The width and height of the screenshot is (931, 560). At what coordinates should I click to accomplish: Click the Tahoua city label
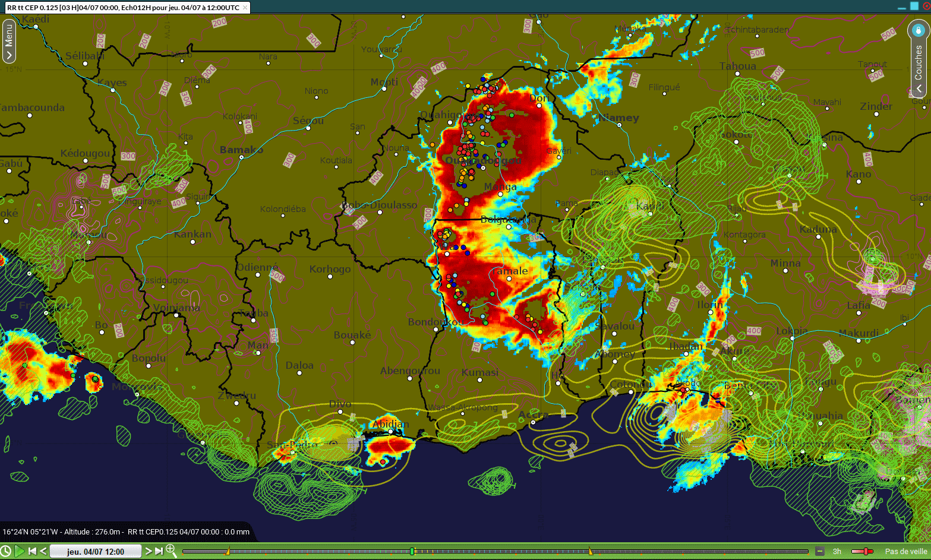738,66
